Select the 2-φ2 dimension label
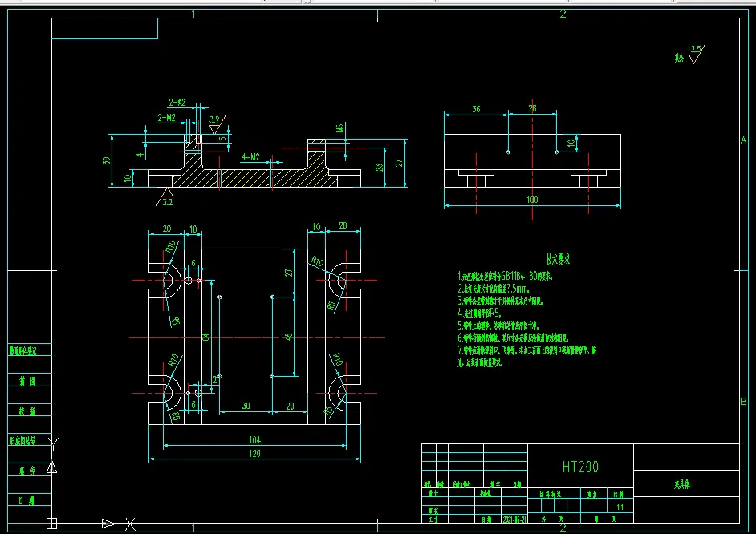The width and height of the screenshot is (756, 534). coord(177,102)
